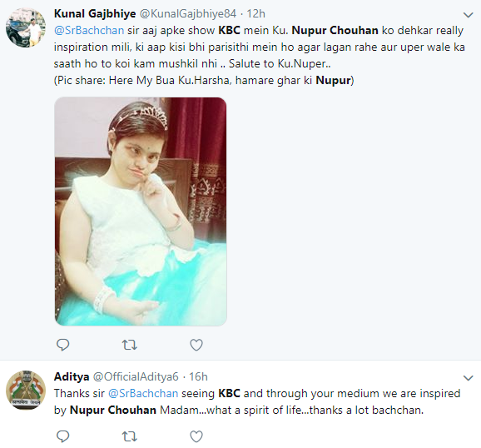Like Kunal Gajbhiye's tweet with heart

(196, 345)
